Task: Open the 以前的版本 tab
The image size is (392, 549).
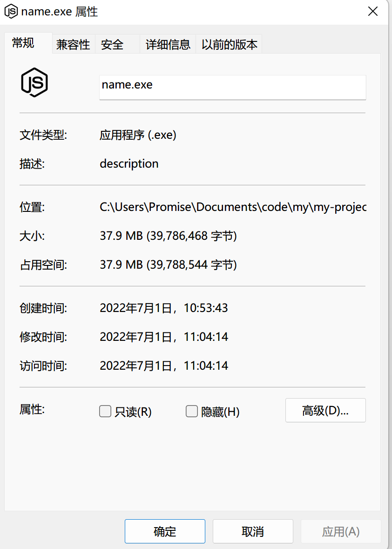Action: 229,44
